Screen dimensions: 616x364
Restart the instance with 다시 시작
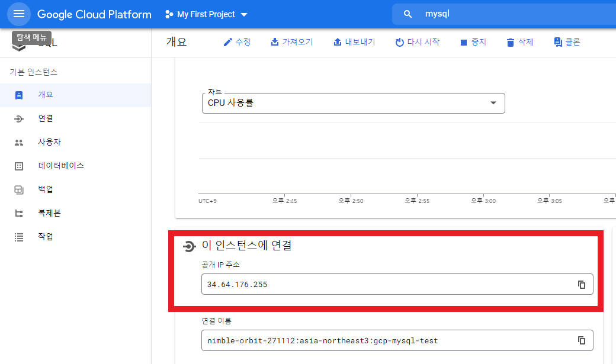click(x=418, y=42)
